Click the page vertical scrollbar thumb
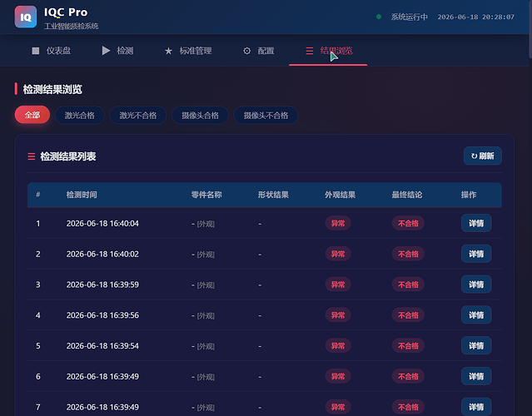532x416 pixels. pos(530,29)
